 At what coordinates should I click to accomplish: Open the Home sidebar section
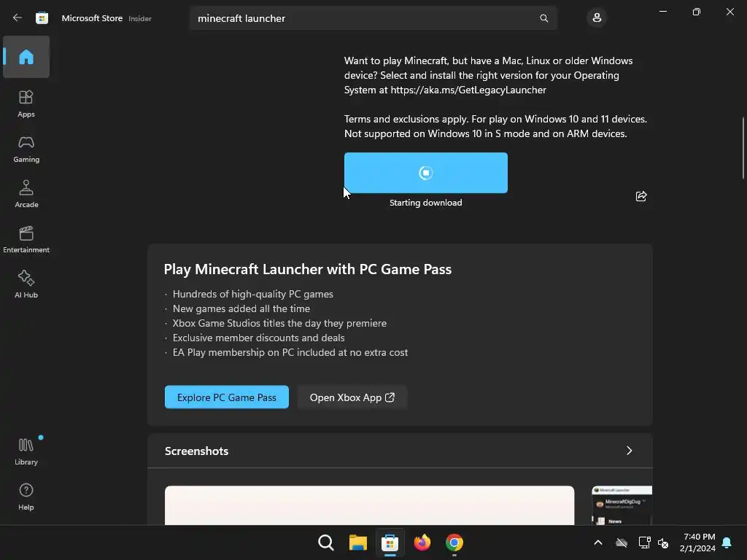[26, 57]
